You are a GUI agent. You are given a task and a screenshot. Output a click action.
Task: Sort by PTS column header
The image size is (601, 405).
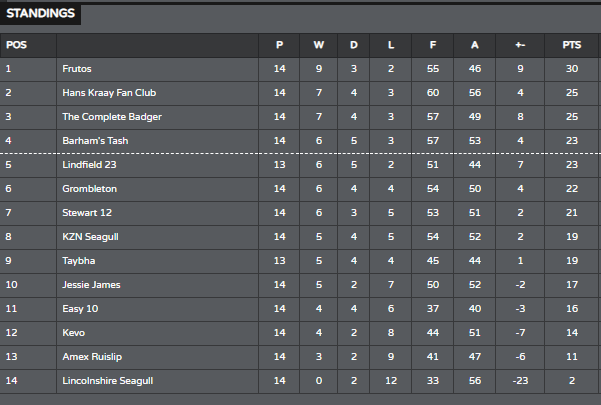[x=571, y=45]
